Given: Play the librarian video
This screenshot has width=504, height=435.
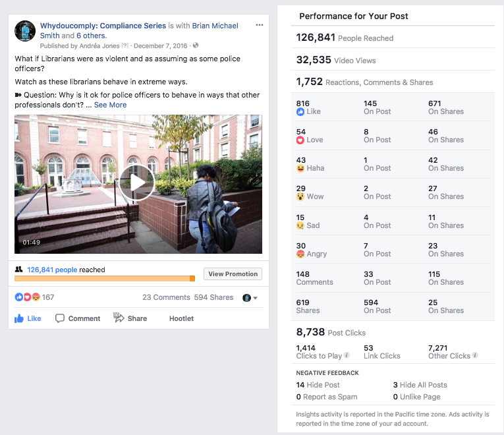Looking at the screenshot, I should [138, 183].
